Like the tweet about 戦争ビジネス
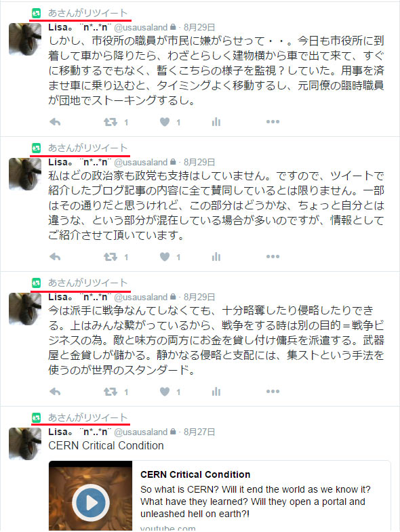The width and height of the screenshot is (400, 532). coord(165,392)
